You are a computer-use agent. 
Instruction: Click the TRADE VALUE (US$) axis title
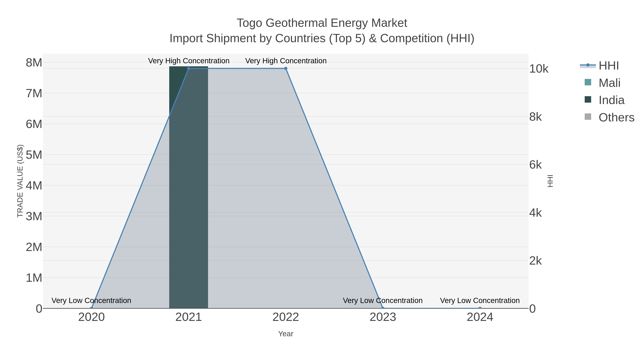[20, 181]
